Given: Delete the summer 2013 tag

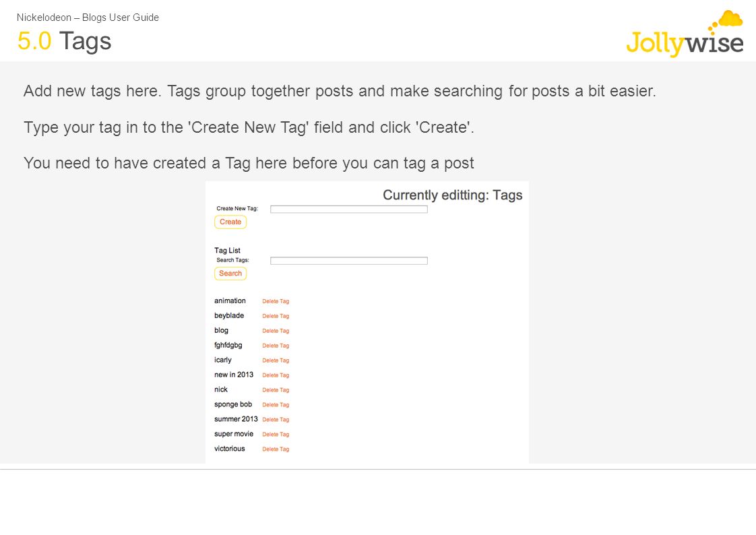Looking at the screenshot, I should click(x=276, y=420).
